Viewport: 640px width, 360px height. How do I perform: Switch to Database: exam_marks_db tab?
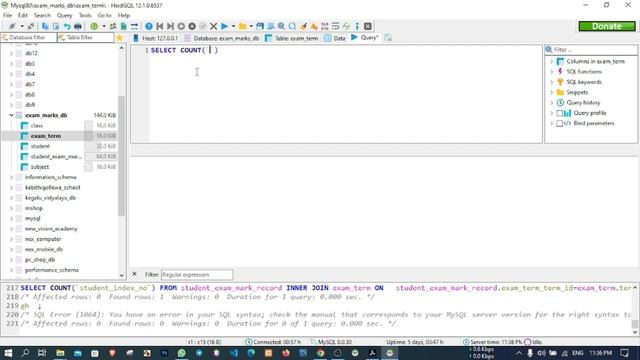[x=222, y=38]
